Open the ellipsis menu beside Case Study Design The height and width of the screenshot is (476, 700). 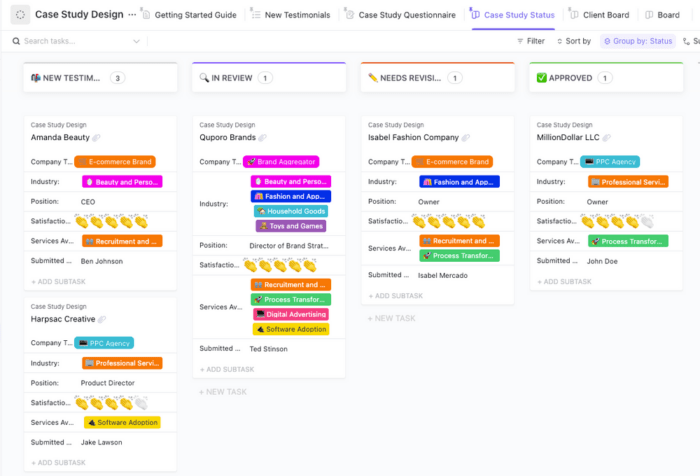132,15
